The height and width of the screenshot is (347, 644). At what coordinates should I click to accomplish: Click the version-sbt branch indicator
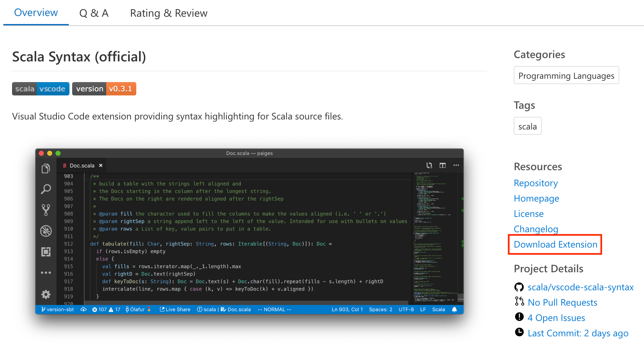pos(57,310)
